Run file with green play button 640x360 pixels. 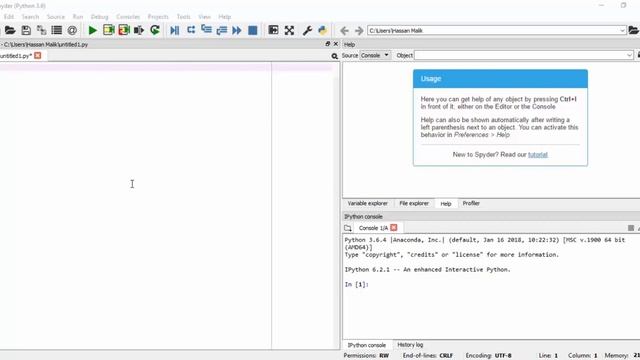[x=93, y=30]
